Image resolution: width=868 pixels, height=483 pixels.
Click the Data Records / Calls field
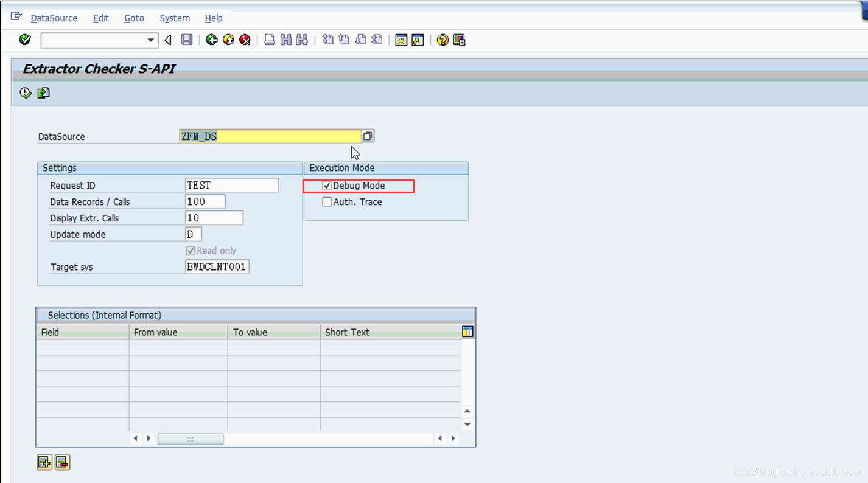point(205,201)
